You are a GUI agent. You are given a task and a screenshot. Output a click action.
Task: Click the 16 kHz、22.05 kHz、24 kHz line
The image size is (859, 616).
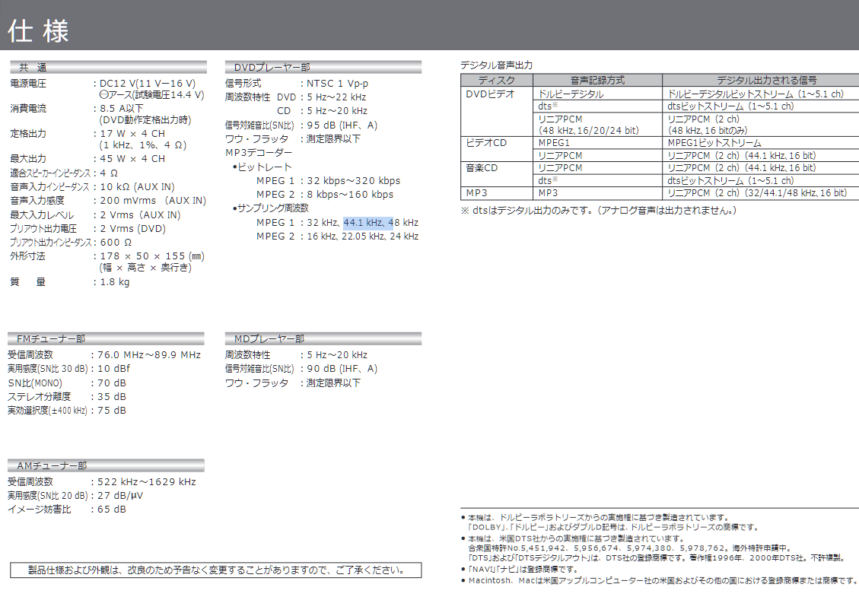tap(363, 236)
